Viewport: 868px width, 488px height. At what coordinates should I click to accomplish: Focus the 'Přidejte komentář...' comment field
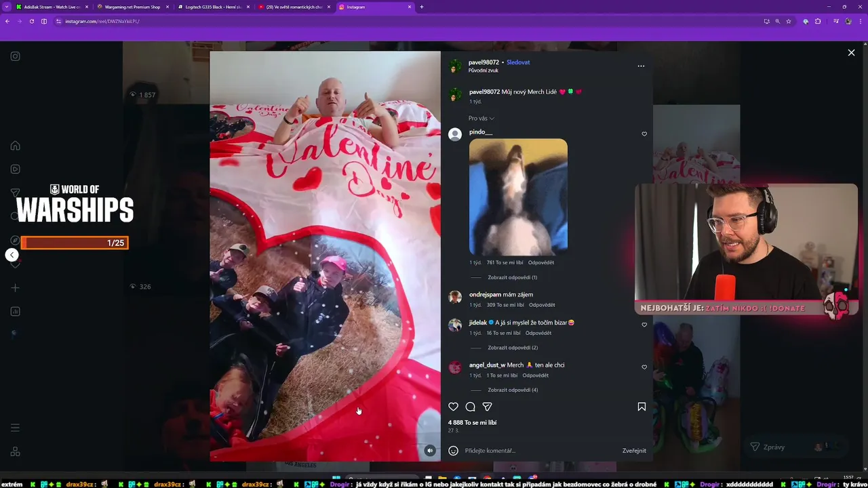[x=539, y=451]
